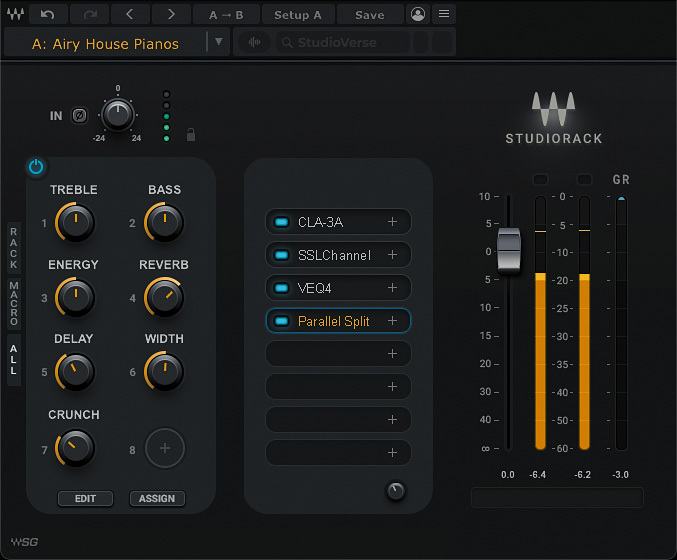The width and height of the screenshot is (677, 560).
Task: Click the empty field below meters
Action: click(x=557, y=497)
